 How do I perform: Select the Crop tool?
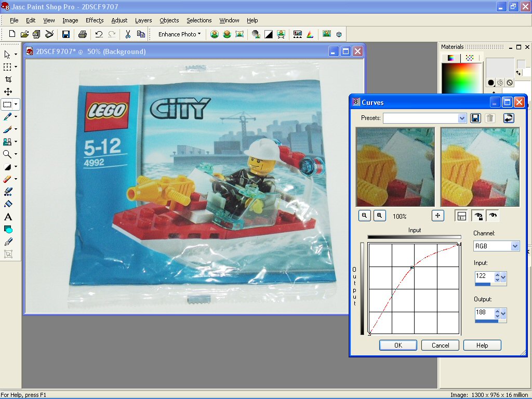pyautogui.click(x=8, y=79)
